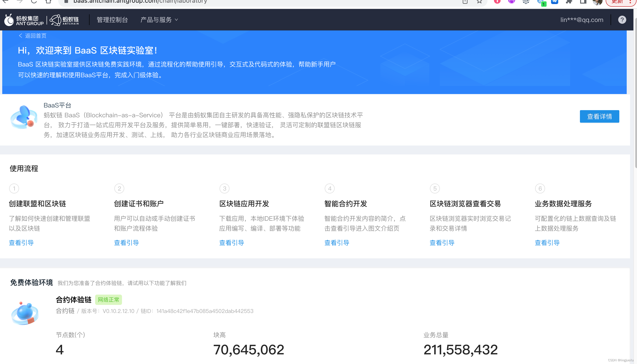Click the 区块链浏览器查看交易 heading
The image size is (637, 364).
click(x=465, y=204)
